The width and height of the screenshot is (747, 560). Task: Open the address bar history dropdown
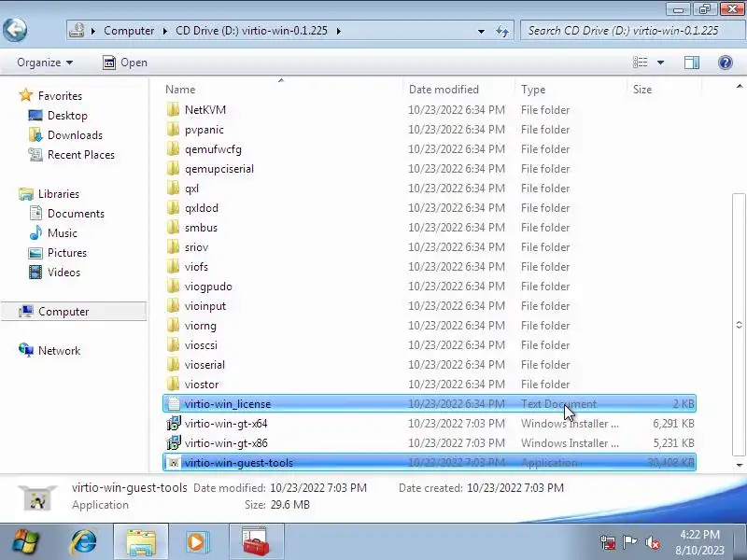481,31
